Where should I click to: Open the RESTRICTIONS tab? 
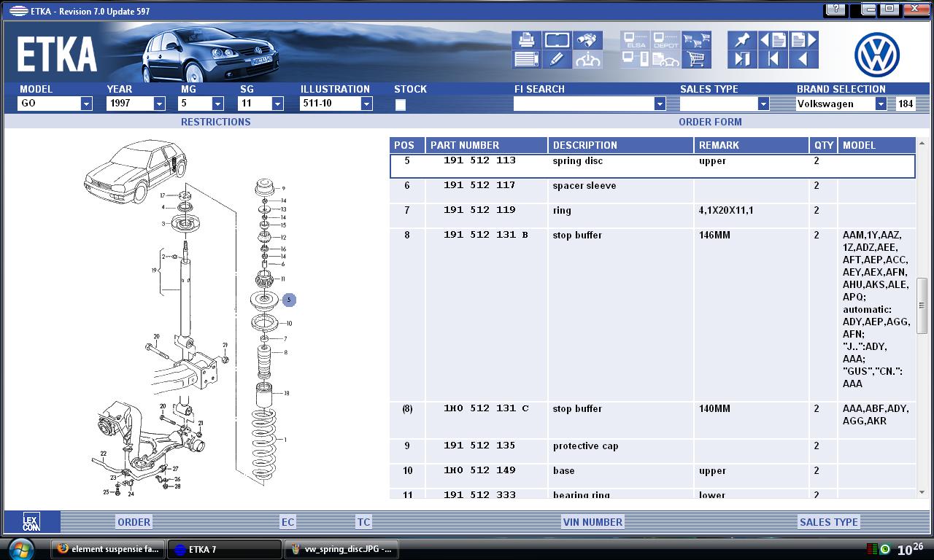coord(215,122)
